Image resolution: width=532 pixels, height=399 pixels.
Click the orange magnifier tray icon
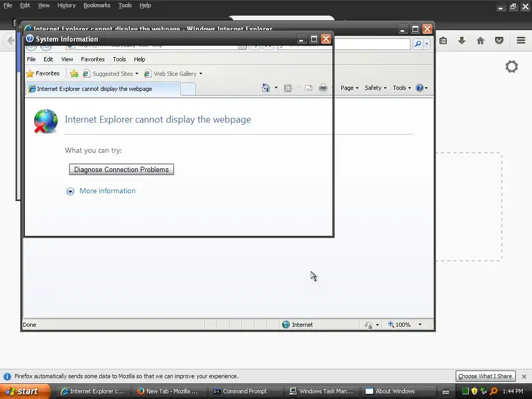(494, 391)
